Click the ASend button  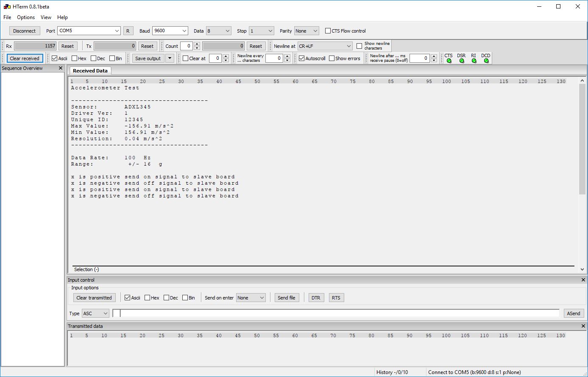[x=574, y=313]
